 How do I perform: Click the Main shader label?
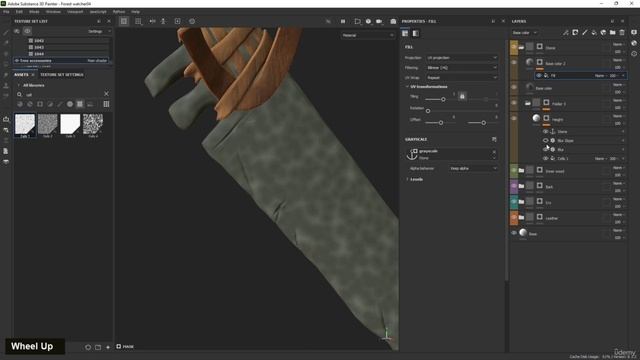97,60
